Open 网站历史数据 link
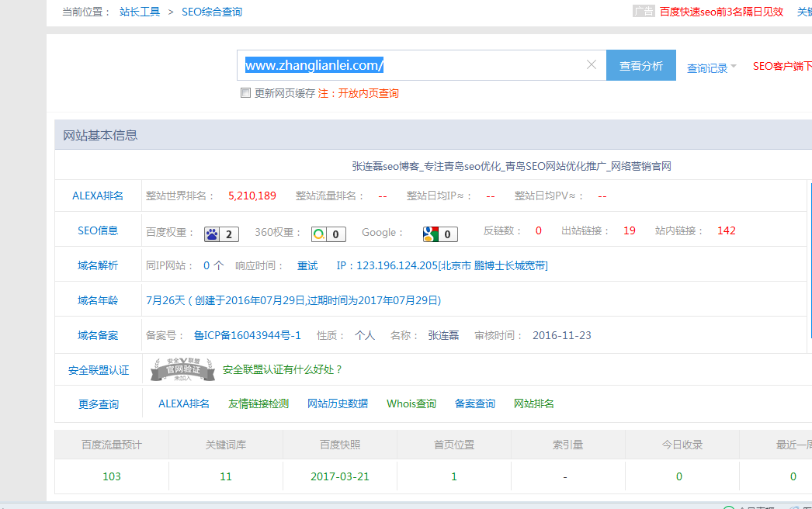 [x=338, y=404]
